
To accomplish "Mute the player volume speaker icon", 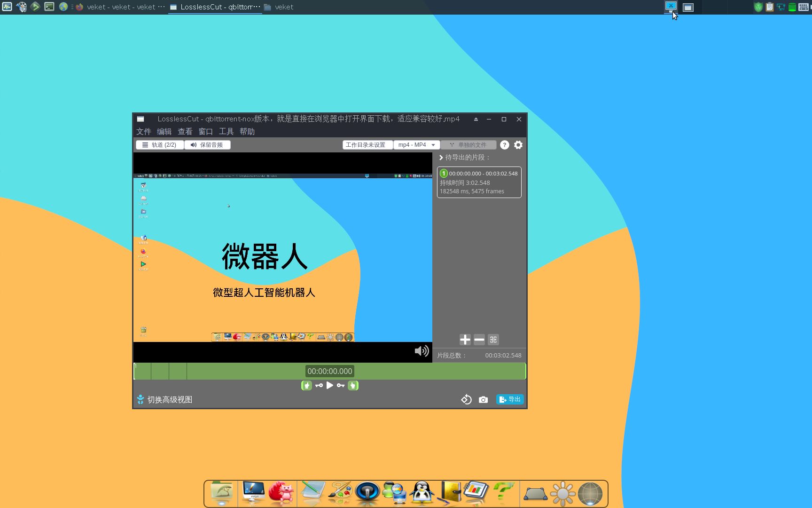I will [x=421, y=351].
